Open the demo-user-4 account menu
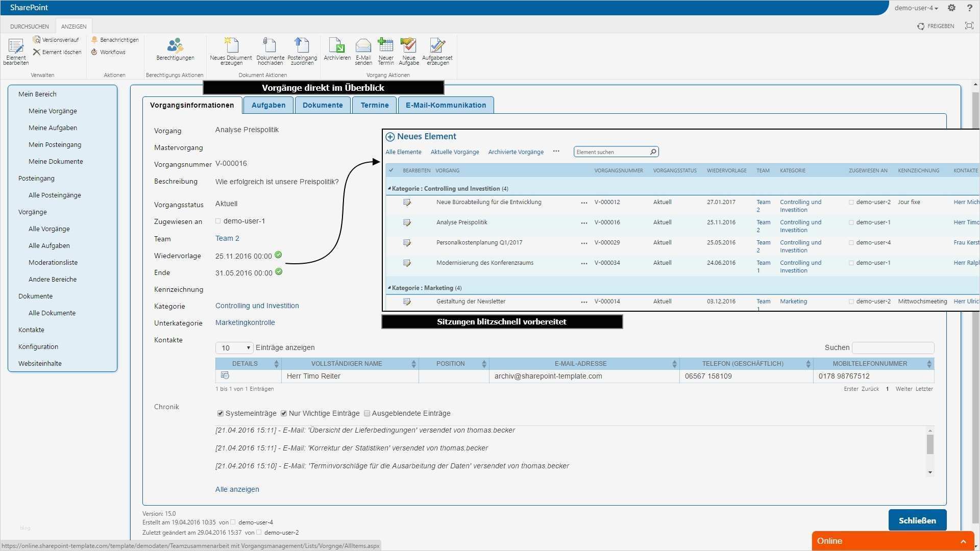Image resolution: width=980 pixels, height=551 pixels. point(916,8)
